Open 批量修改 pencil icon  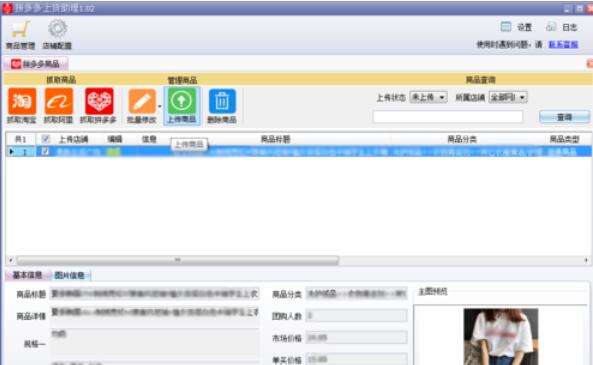click(x=142, y=101)
